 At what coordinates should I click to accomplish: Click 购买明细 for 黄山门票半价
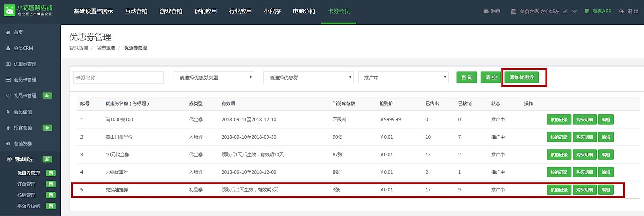point(585,137)
